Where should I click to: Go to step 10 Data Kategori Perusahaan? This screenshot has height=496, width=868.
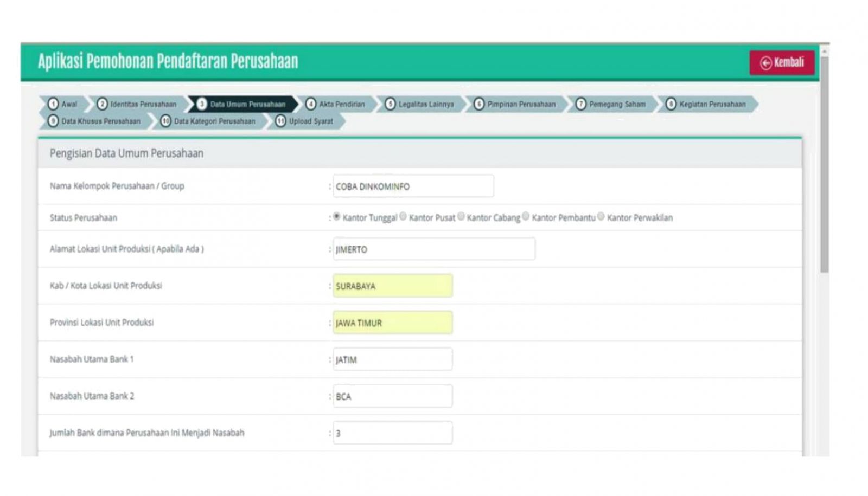pos(208,121)
